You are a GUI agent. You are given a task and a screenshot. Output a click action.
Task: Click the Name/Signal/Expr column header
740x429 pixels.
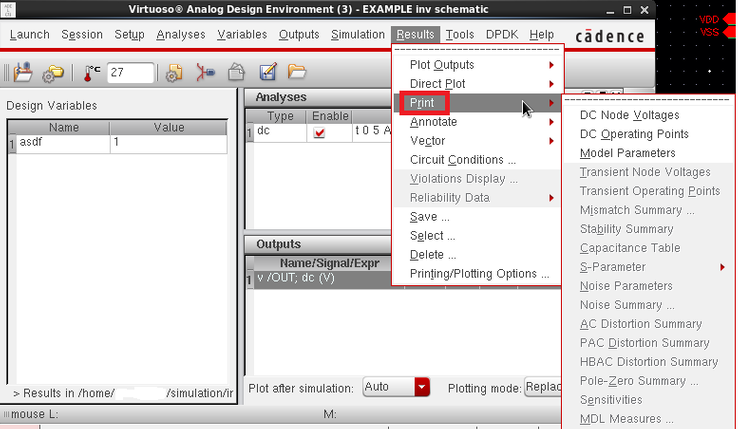(x=329, y=263)
